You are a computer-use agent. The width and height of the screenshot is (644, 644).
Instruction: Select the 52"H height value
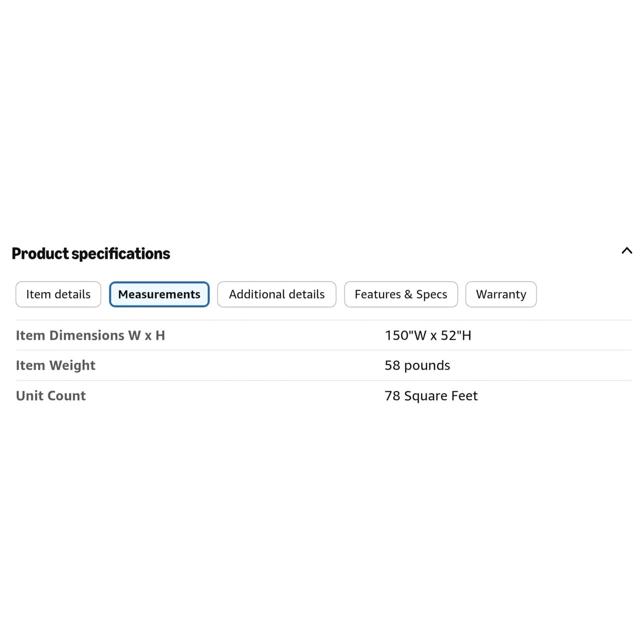point(456,335)
